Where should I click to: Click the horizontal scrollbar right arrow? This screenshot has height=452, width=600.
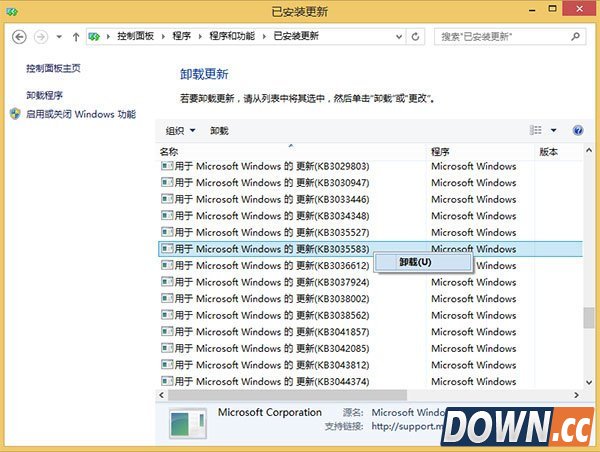(x=576, y=395)
